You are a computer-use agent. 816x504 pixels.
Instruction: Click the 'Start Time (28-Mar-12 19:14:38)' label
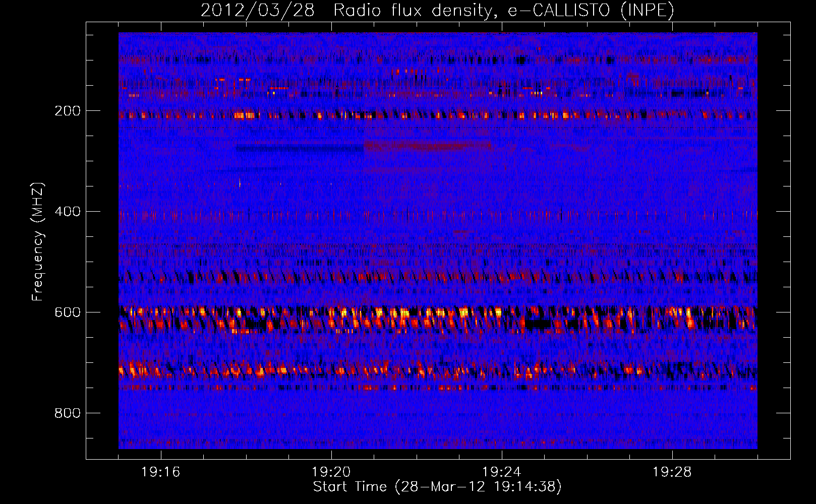coord(437,487)
